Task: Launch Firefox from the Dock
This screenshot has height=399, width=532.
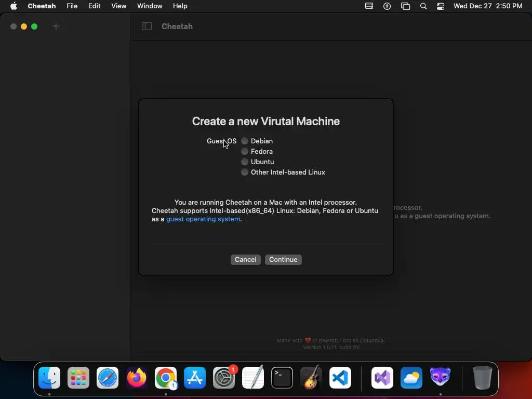Action: (x=137, y=378)
